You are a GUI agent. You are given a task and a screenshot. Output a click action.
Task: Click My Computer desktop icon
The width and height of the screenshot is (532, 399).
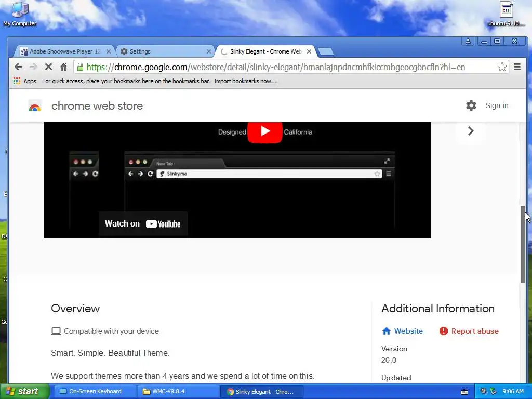click(20, 14)
